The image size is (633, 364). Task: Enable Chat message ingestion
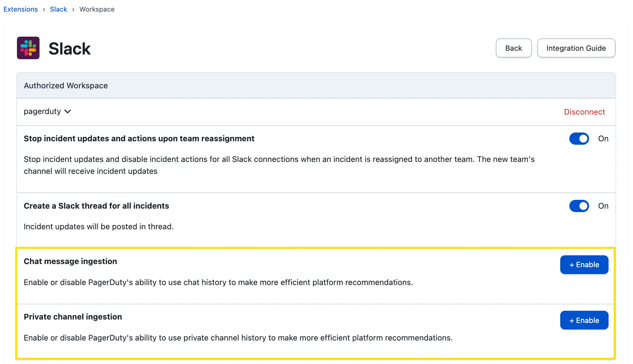click(x=584, y=265)
